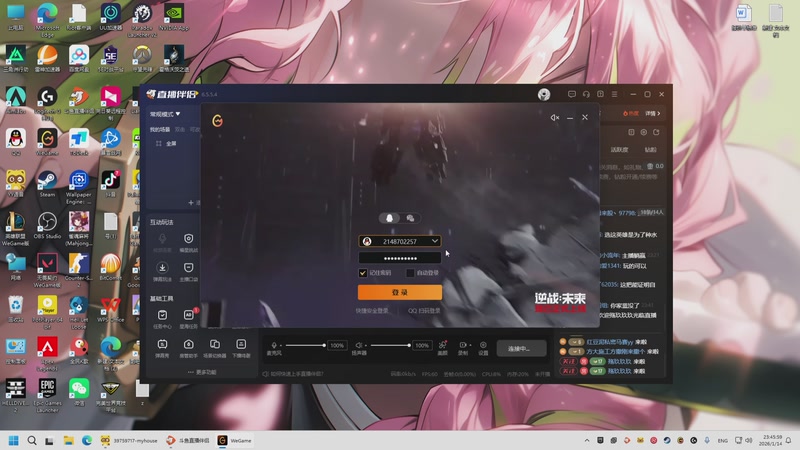Click the refresh icon in chat panel
The width and height of the screenshot is (800, 450).
pos(656,132)
